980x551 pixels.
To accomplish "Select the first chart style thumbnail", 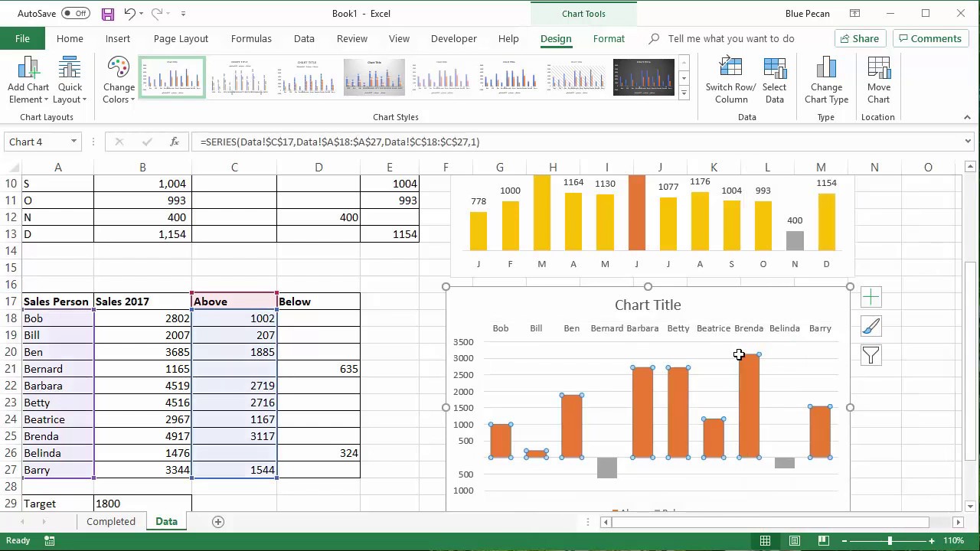I will pos(172,77).
